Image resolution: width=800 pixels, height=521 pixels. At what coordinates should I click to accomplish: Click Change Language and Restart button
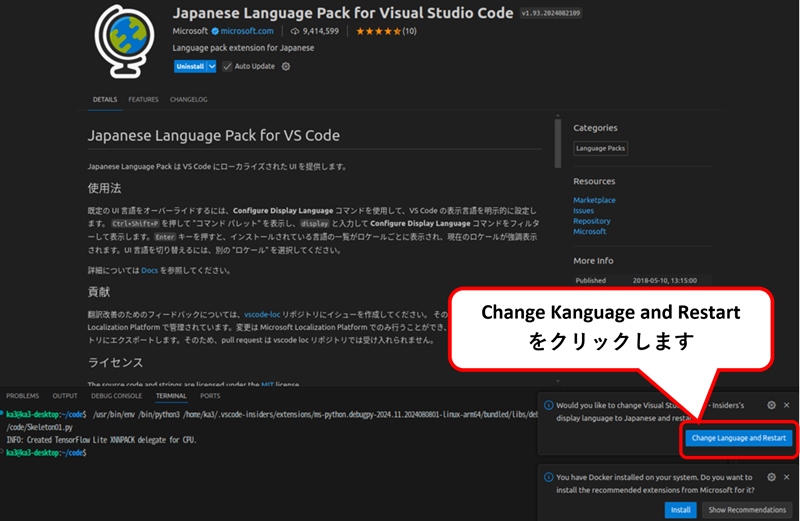739,438
